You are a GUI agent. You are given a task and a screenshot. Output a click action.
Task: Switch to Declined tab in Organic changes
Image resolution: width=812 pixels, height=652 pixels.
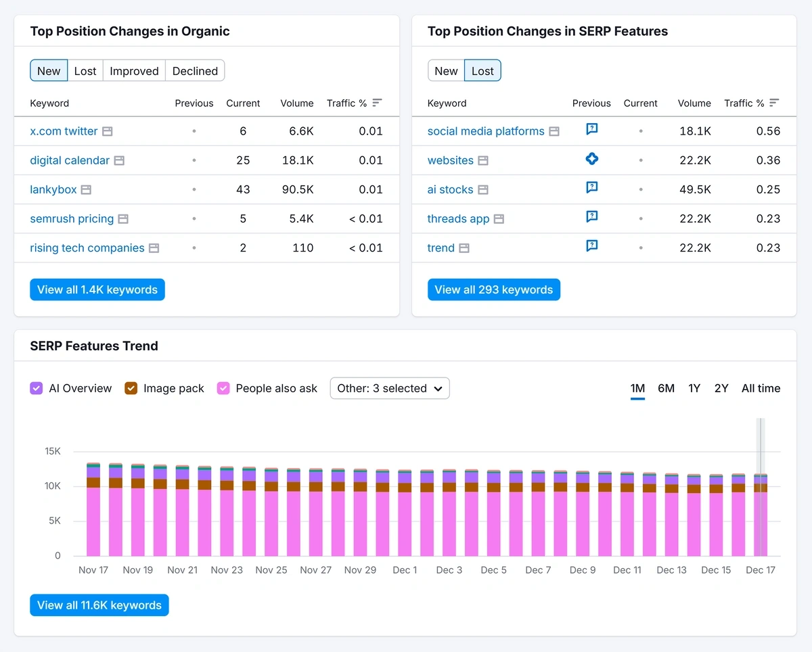coord(195,71)
